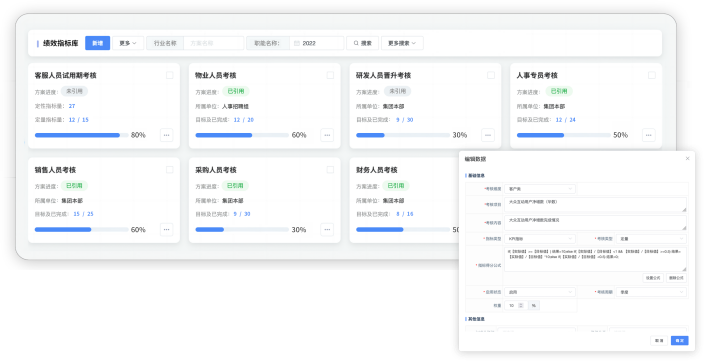Click the blue confirm button in dialog
704x362 pixels.
[x=680, y=340]
